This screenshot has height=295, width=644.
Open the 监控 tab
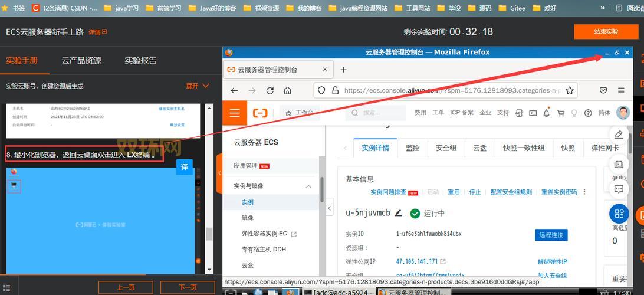(412, 148)
